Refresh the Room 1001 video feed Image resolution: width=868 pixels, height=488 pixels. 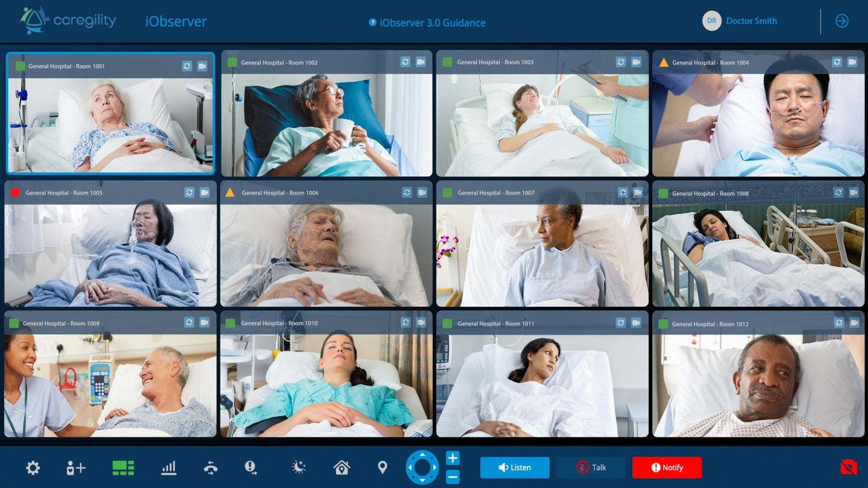click(187, 66)
